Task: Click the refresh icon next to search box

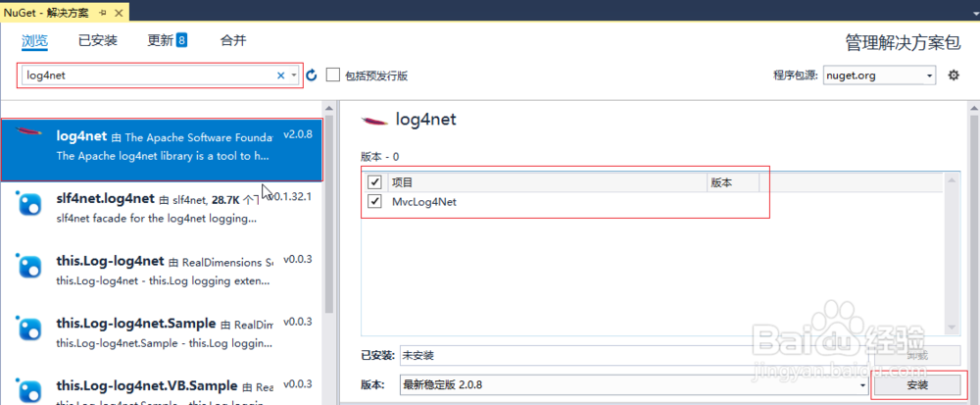Action: [x=312, y=76]
